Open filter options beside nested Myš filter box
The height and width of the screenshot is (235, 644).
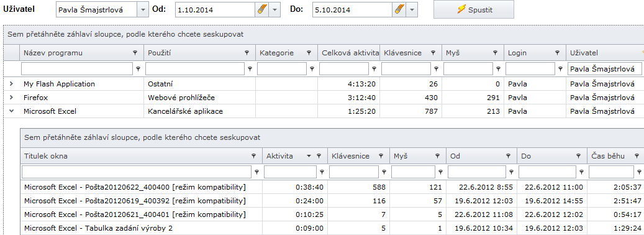[x=440, y=172]
